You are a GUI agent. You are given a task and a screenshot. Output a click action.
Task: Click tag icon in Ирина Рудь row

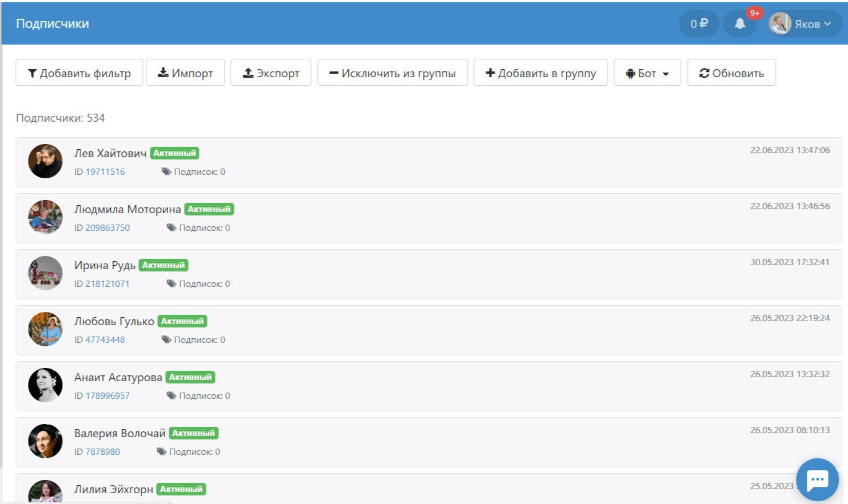point(172,283)
